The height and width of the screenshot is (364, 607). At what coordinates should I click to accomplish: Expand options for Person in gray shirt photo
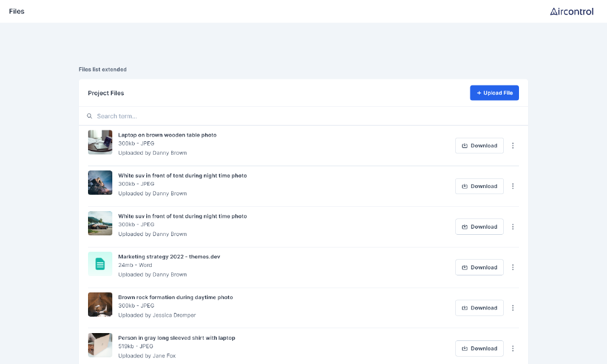513,348
